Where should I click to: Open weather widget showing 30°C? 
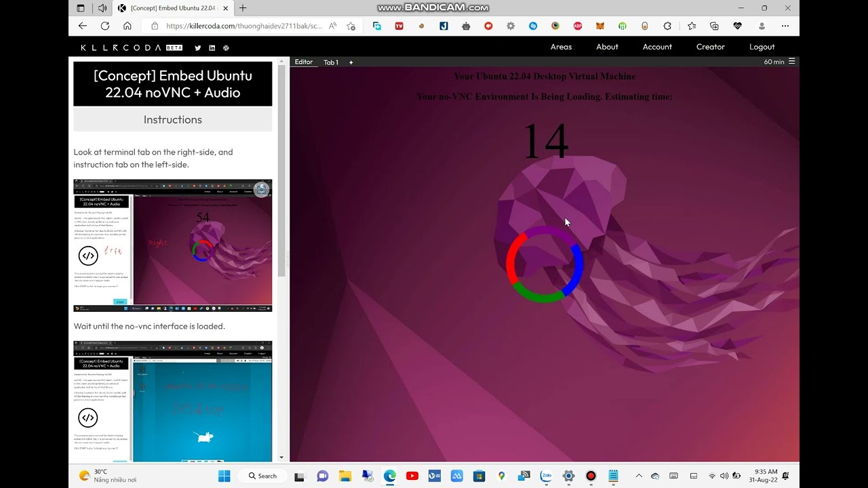point(108,476)
